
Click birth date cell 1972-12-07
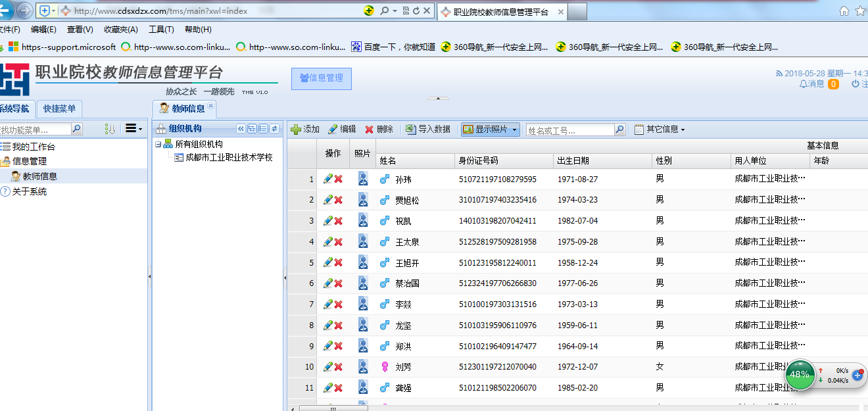577,367
